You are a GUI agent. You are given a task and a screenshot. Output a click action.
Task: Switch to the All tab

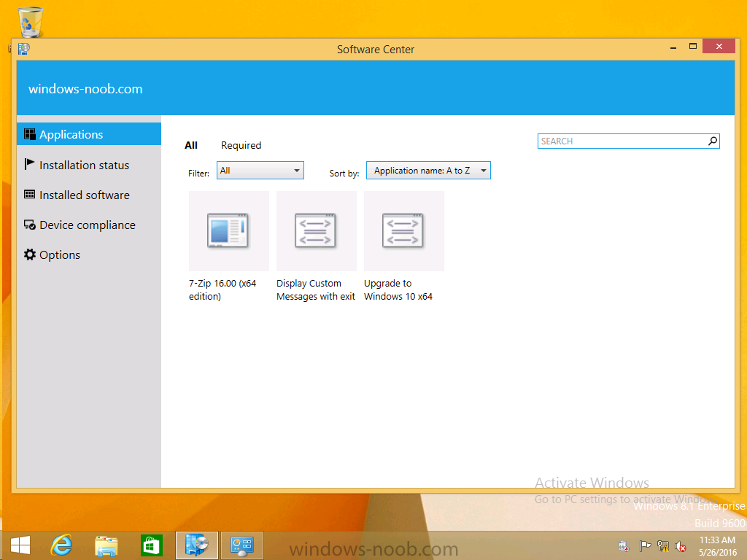[191, 145]
